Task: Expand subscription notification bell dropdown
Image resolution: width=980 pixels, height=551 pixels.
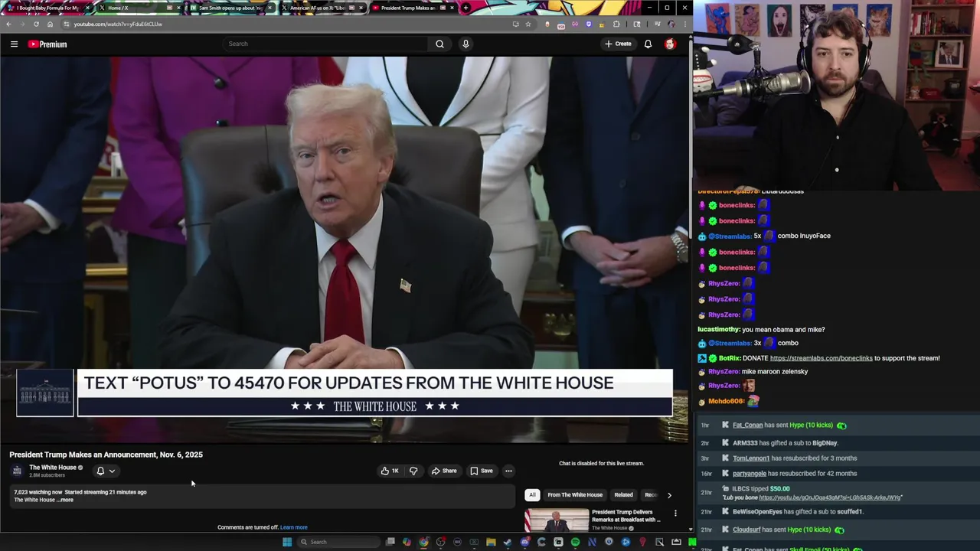Action: tap(106, 471)
